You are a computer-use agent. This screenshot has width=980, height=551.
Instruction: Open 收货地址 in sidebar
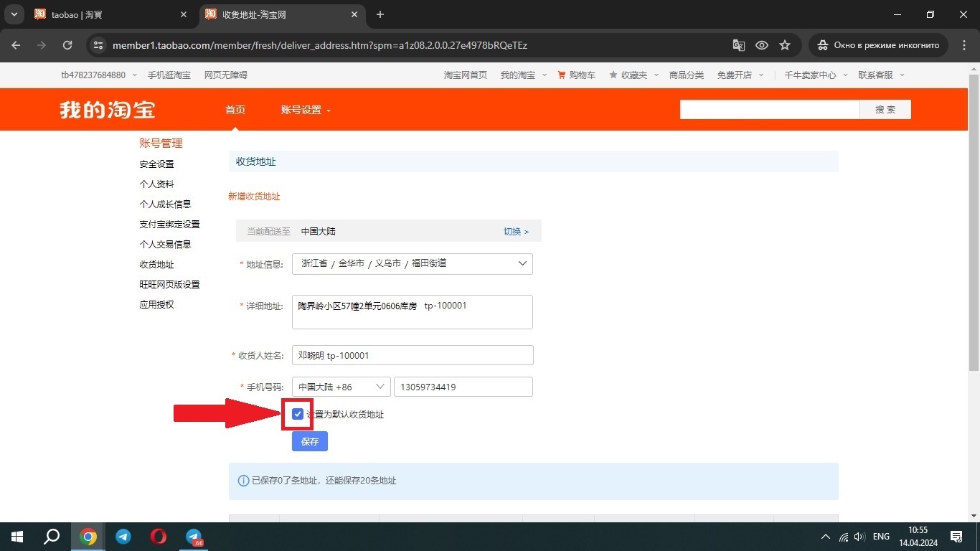tap(157, 265)
